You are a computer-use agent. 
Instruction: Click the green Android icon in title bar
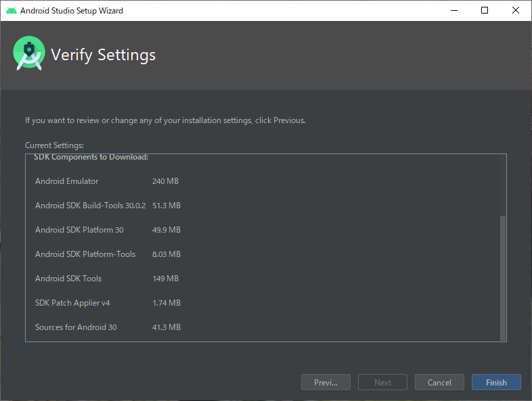(x=12, y=11)
